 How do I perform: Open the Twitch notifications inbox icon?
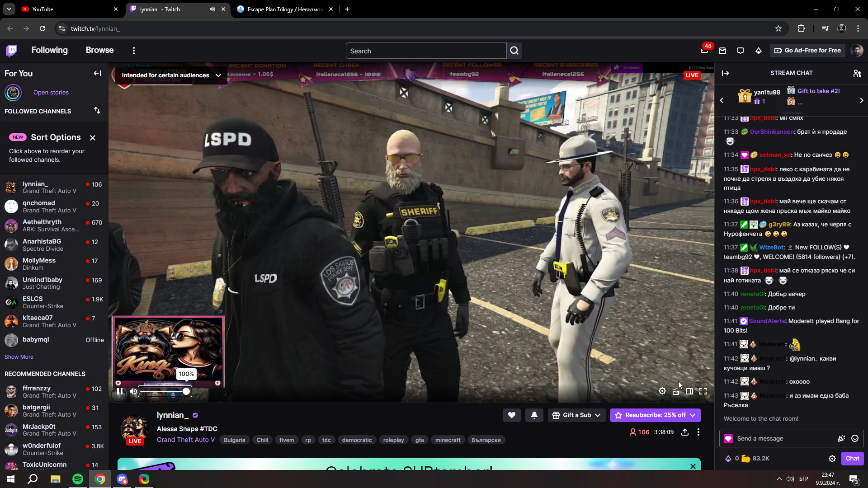[722, 51]
